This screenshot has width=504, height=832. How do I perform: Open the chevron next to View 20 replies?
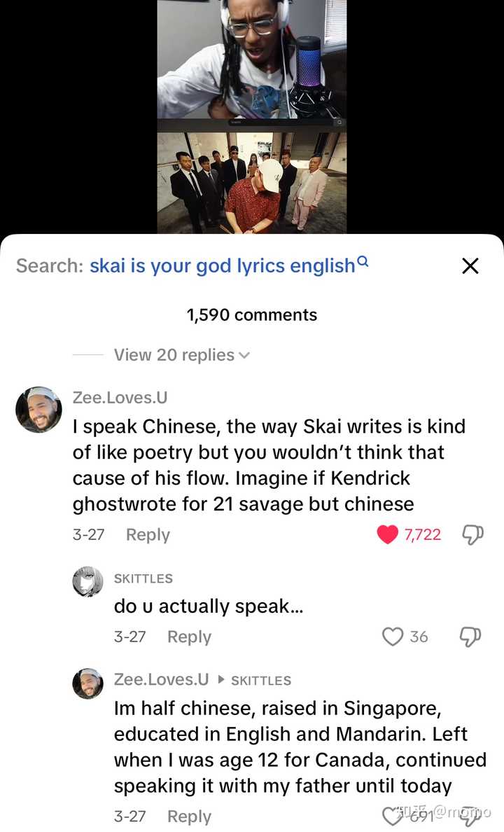tap(244, 356)
